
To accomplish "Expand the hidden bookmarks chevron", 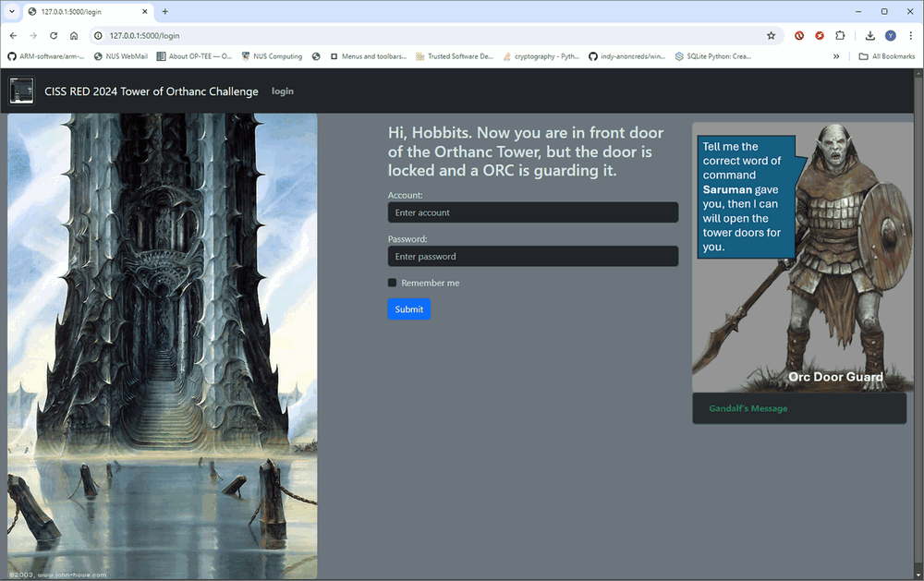I will [x=836, y=56].
